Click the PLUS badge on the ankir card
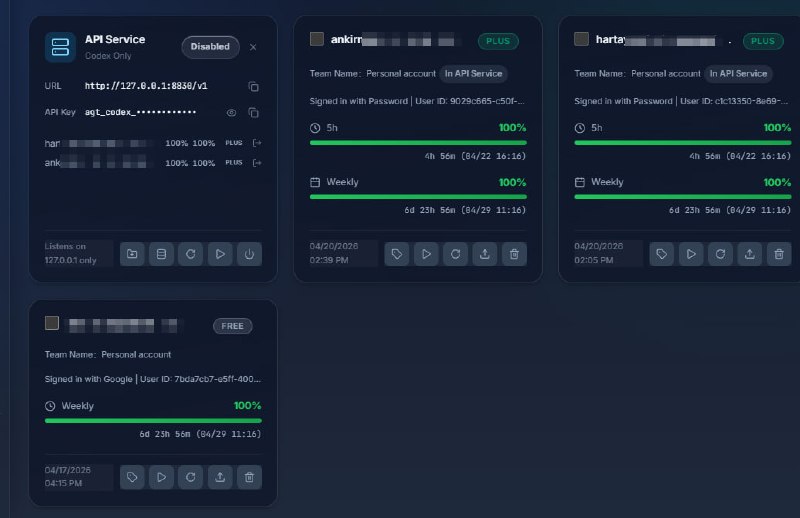Viewport: 800px width, 518px height. 498,41
